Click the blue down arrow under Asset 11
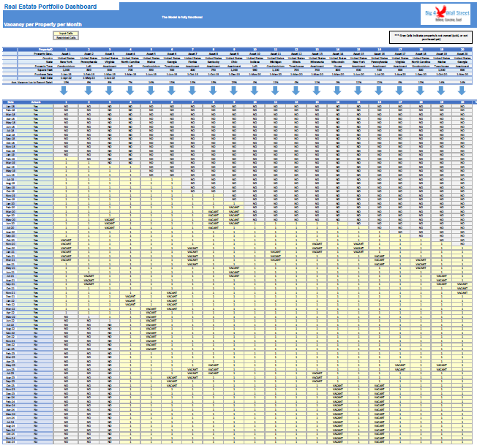The width and height of the screenshot is (477, 448). [275, 91]
